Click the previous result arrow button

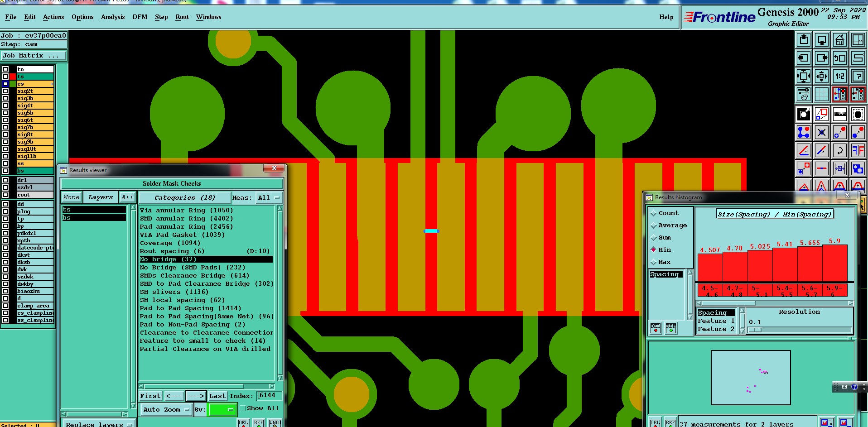174,396
